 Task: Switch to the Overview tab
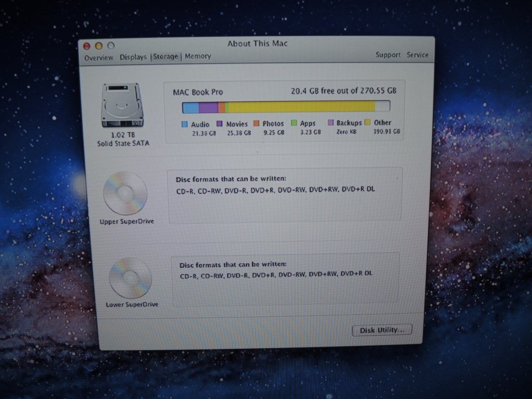click(99, 58)
